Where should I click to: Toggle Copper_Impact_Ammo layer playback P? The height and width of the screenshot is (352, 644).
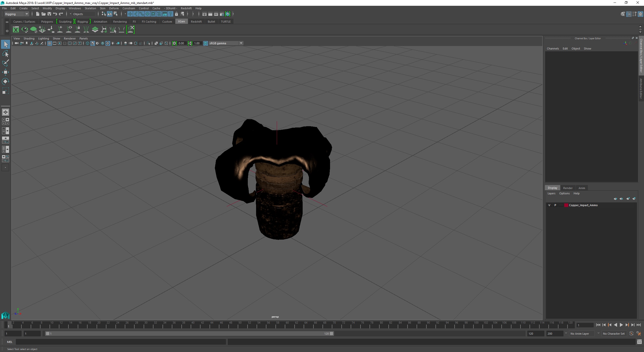pyautogui.click(x=555, y=205)
